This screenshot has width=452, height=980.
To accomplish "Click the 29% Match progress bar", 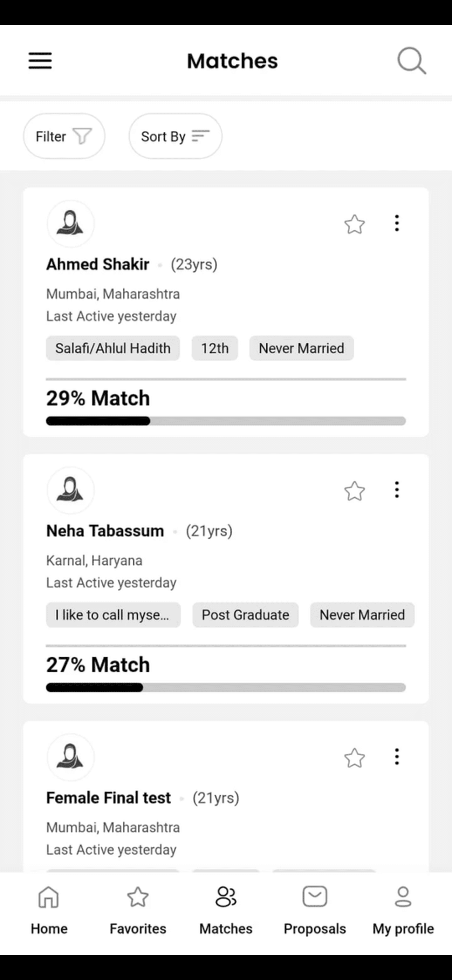I will (x=226, y=421).
